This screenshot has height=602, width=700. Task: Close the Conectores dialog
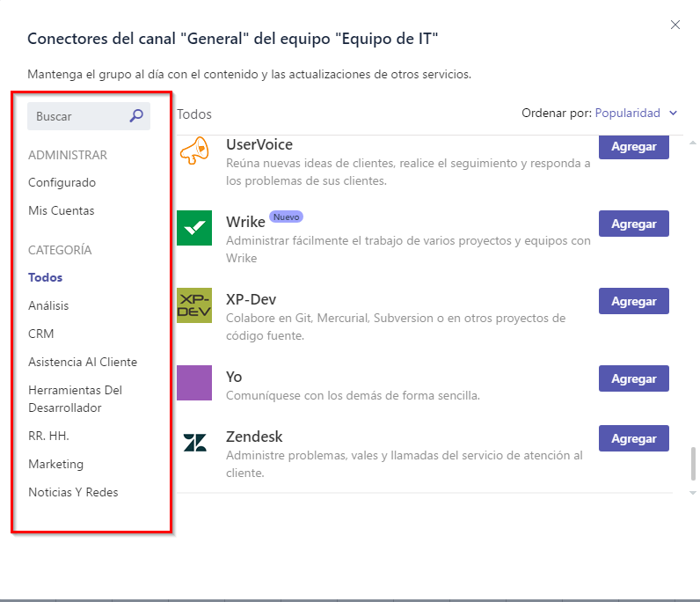pyautogui.click(x=675, y=25)
